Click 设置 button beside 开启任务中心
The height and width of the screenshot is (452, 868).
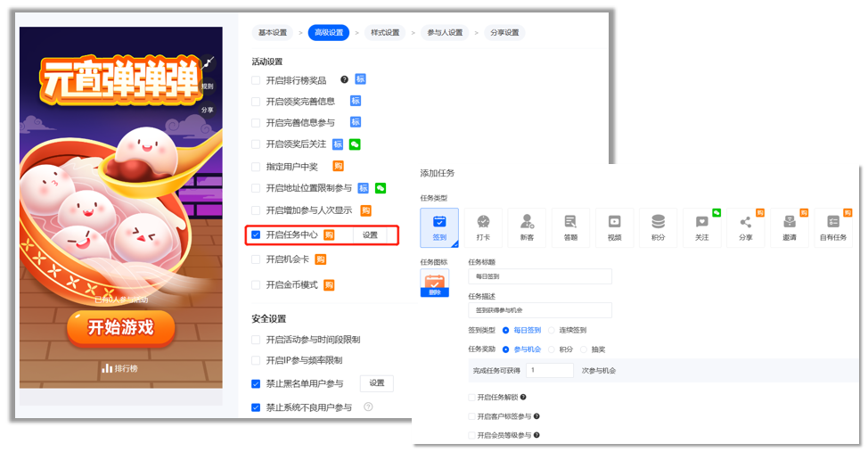pos(370,234)
